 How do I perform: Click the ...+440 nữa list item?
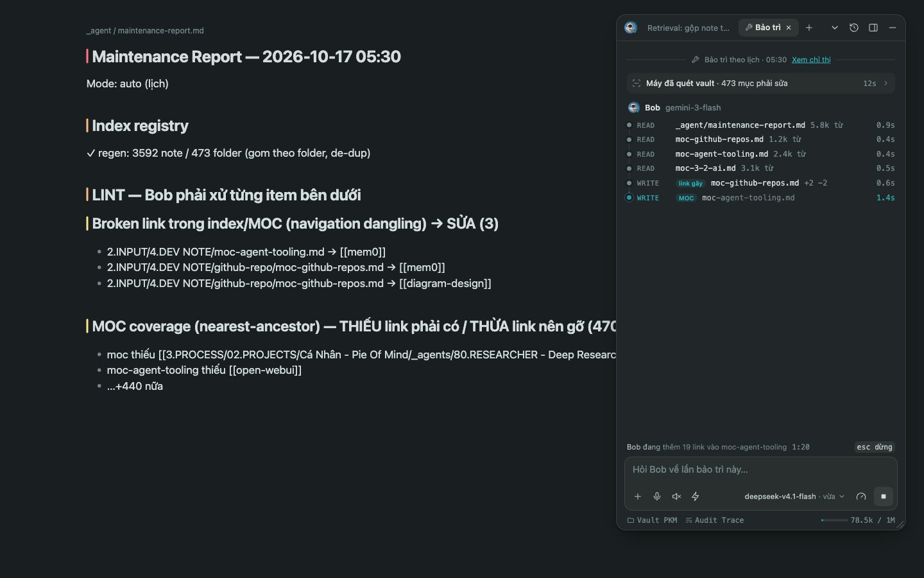[x=135, y=386]
